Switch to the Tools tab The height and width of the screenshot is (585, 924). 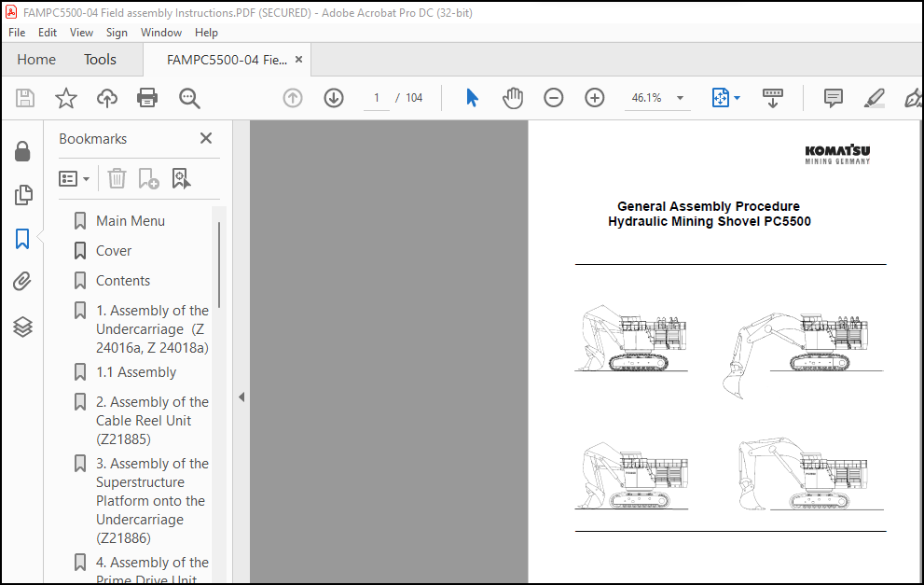click(x=100, y=60)
